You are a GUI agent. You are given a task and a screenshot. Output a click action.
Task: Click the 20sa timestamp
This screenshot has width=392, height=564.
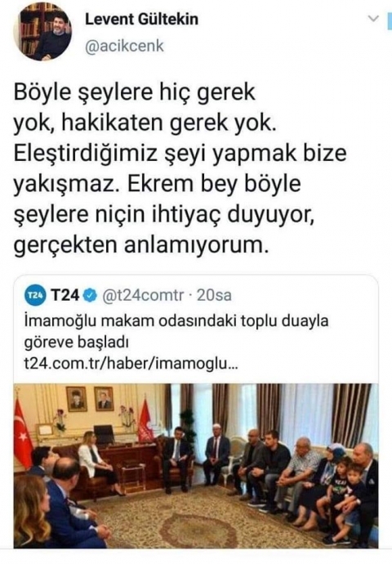pos(214,295)
